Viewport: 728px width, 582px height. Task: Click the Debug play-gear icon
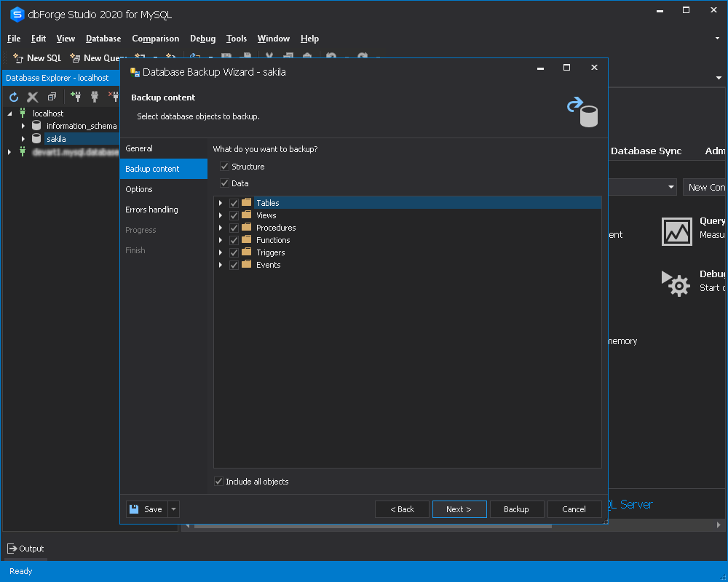[x=676, y=284]
